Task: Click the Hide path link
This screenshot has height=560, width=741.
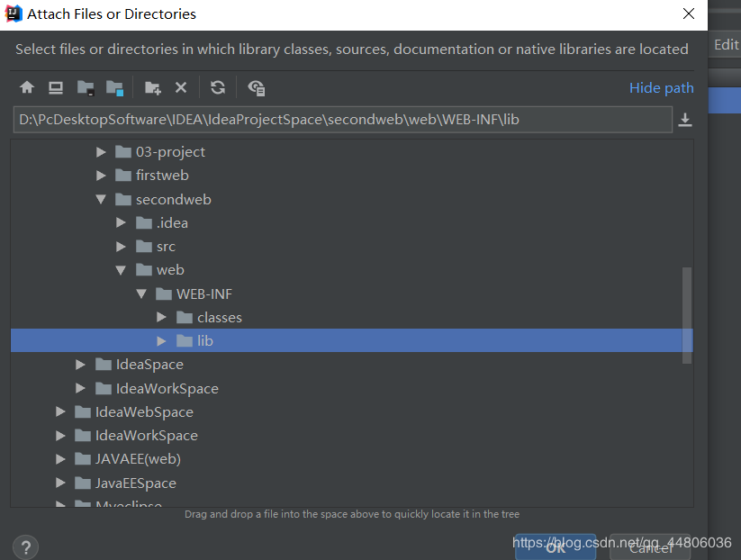Action: 661,88
